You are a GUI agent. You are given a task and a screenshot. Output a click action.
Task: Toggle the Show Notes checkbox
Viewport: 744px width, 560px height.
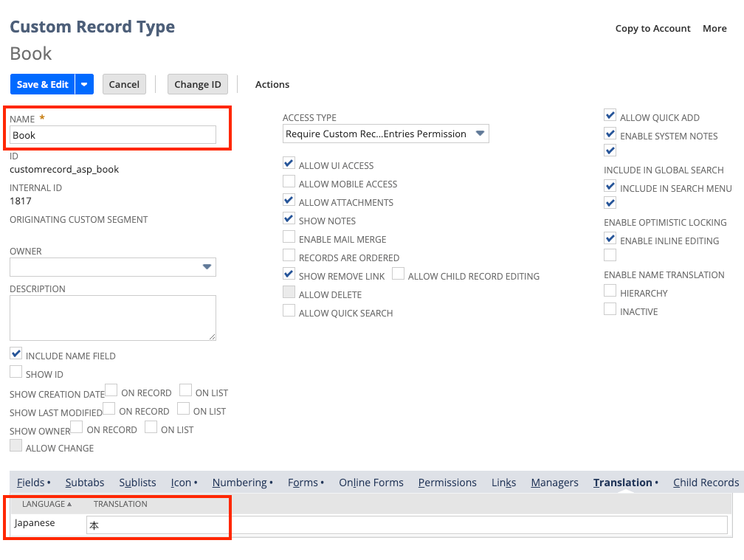289,219
